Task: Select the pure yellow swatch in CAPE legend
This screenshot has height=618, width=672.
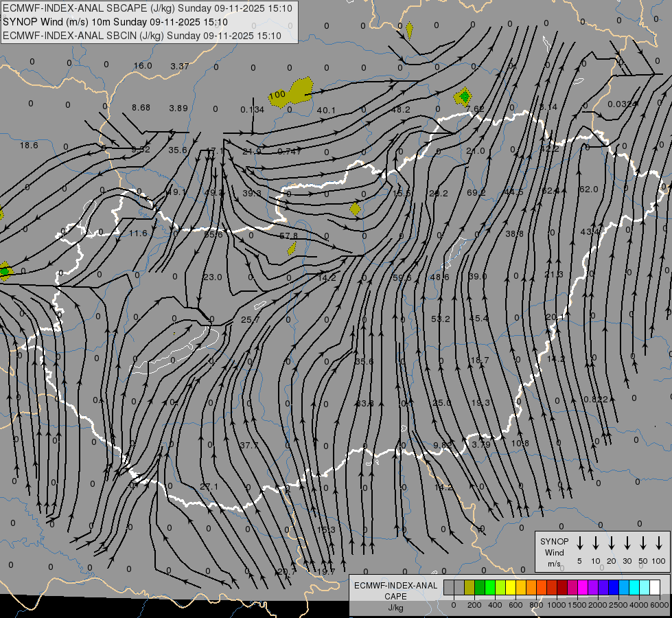Action: tap(511, 588)
